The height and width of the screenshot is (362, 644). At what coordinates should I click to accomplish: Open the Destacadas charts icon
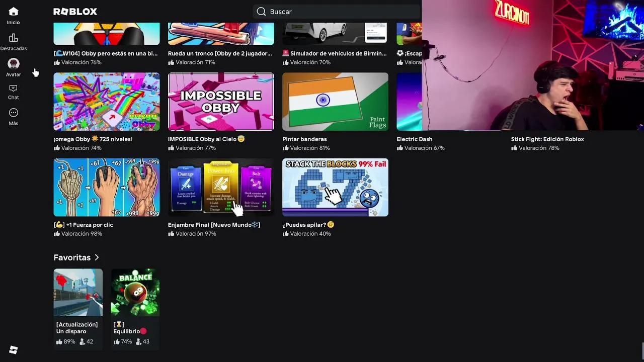click(x=14, y=38)
